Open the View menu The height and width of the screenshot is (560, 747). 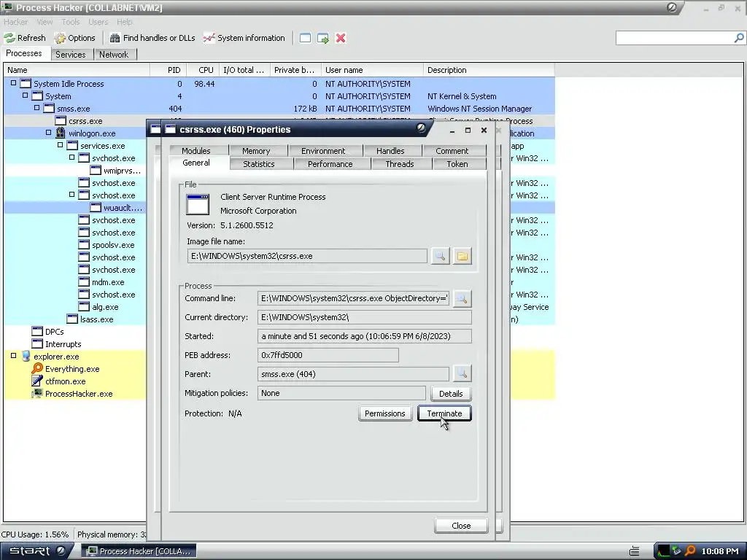(44, 22)
